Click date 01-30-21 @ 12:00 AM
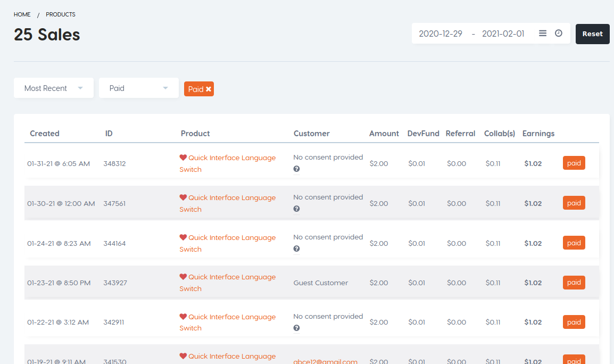This screenshot has width=614, height=364. coord(61,204)
